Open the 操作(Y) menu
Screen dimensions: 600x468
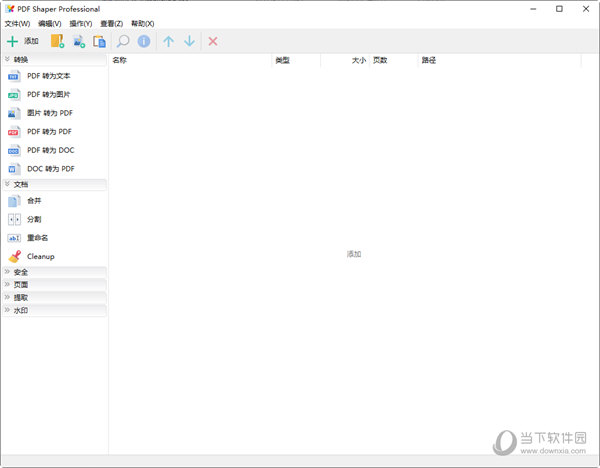[81, 24]
